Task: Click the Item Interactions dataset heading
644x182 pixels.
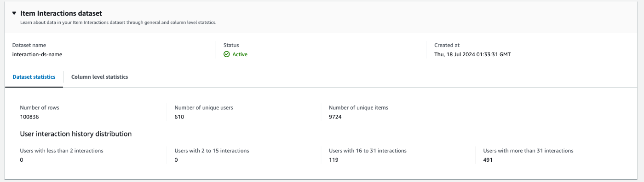Action: tap(61, 14)
